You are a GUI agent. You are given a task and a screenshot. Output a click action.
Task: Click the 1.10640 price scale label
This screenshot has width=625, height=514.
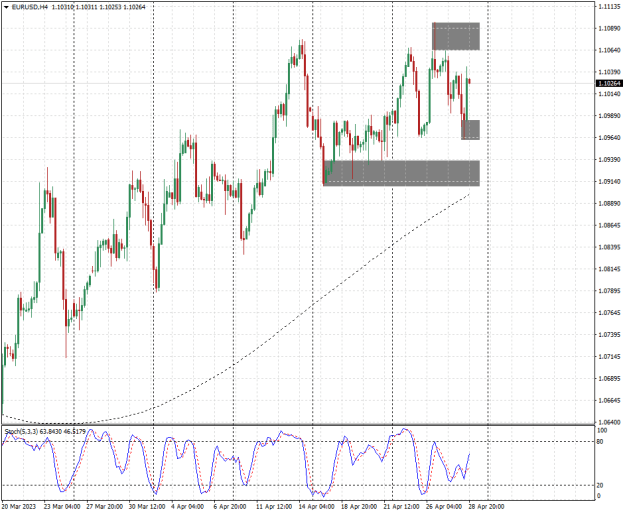pyautogui.click(x=609, y=50)
